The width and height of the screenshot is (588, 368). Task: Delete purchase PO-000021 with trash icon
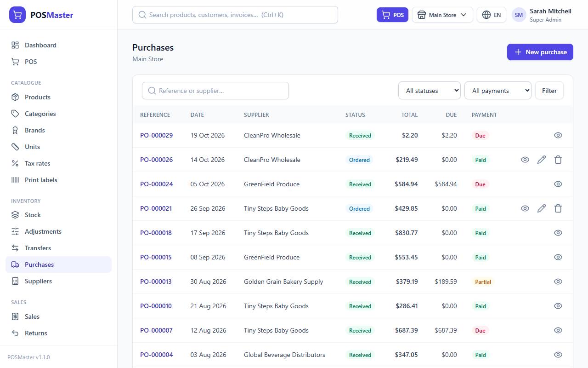[x=558, y=208]
